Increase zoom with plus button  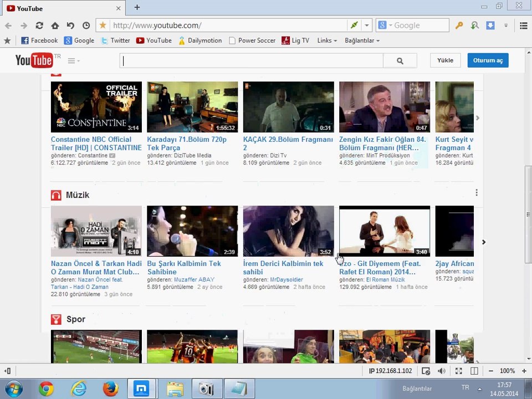524,371
